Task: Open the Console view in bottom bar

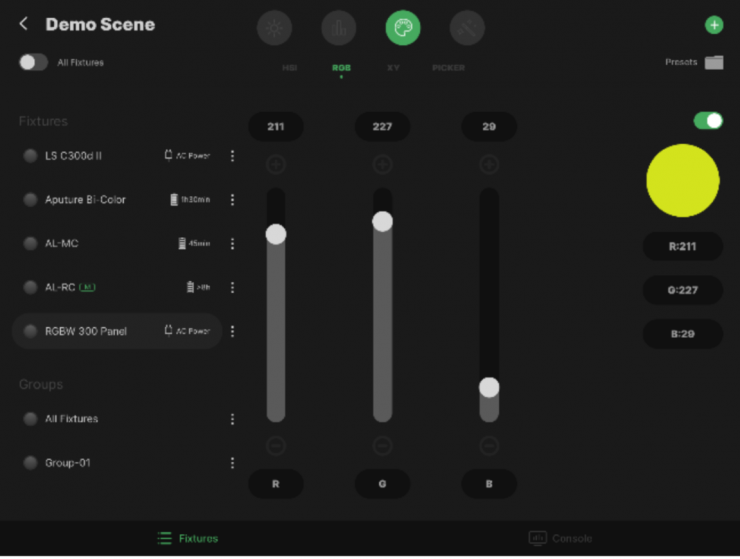Action: (560, 538)
